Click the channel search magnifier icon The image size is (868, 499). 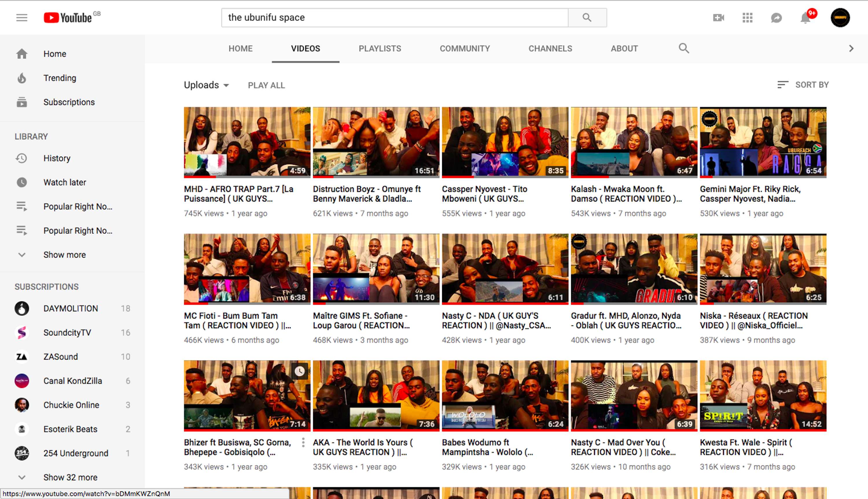tap(684, 48)
